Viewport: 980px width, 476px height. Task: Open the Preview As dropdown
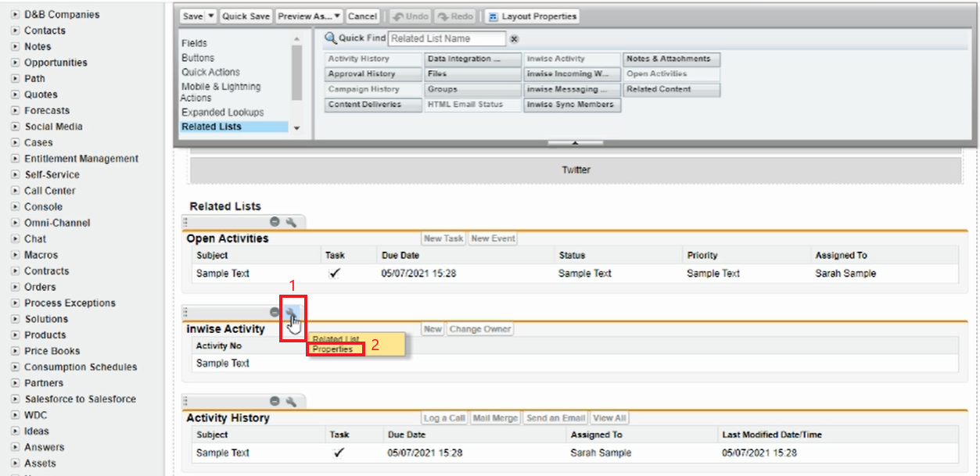[x=309, y=16]
